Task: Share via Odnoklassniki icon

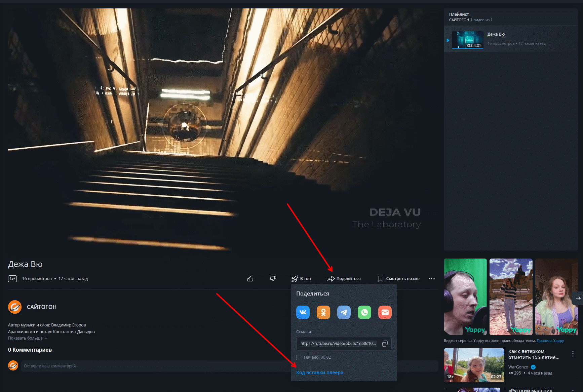Action: (323, 312)
